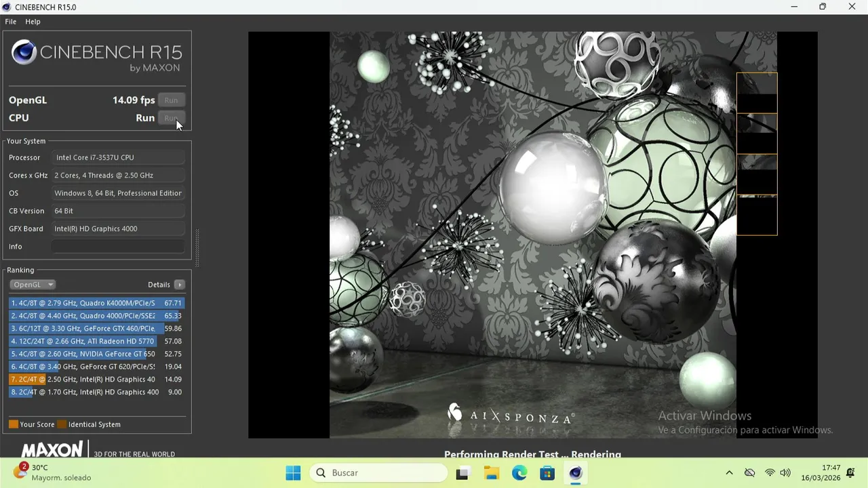This screenshot has height=488, width=868.
Task: Select ranking row 4 ATI Radeon HD 5770
Action: tap(96, 342)
